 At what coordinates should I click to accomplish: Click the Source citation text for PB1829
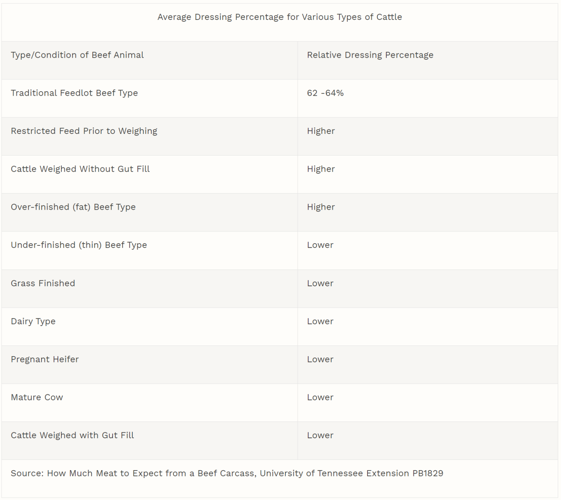coord(227,473)
